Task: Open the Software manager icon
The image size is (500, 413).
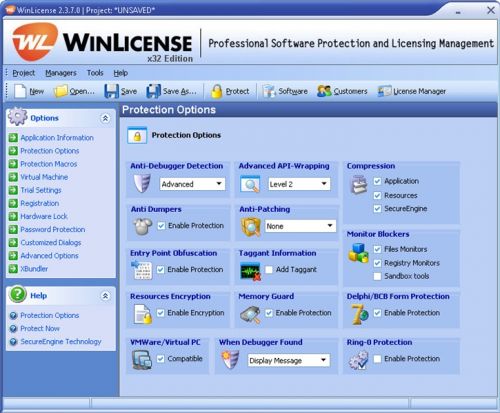Action: (269, 91)
